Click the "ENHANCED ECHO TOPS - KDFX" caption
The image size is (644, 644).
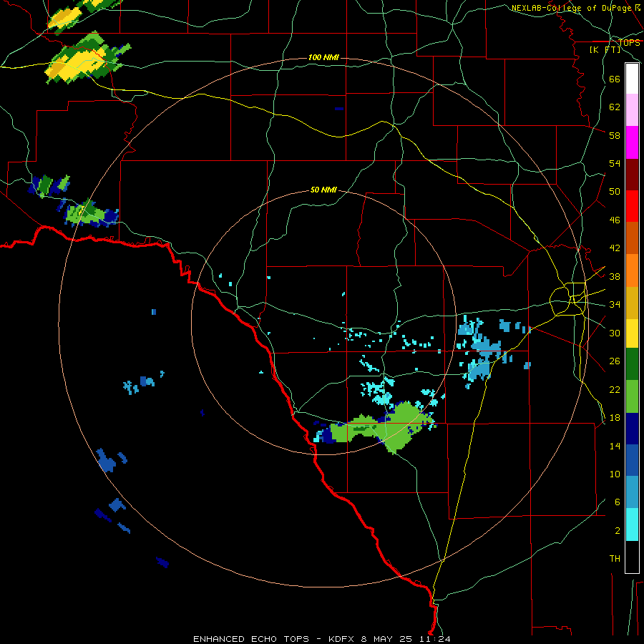pyautogui.click(x=275, y=639)
